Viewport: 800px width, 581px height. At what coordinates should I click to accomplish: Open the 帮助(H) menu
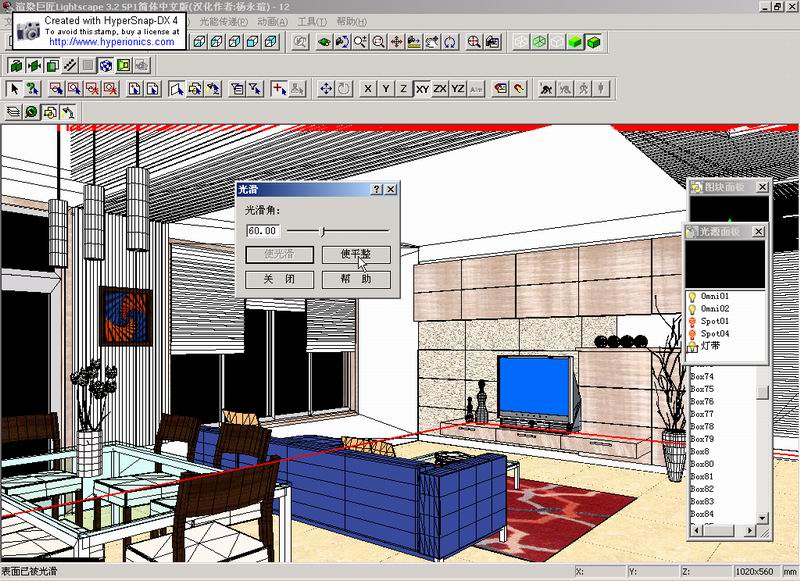coord(352,22)
